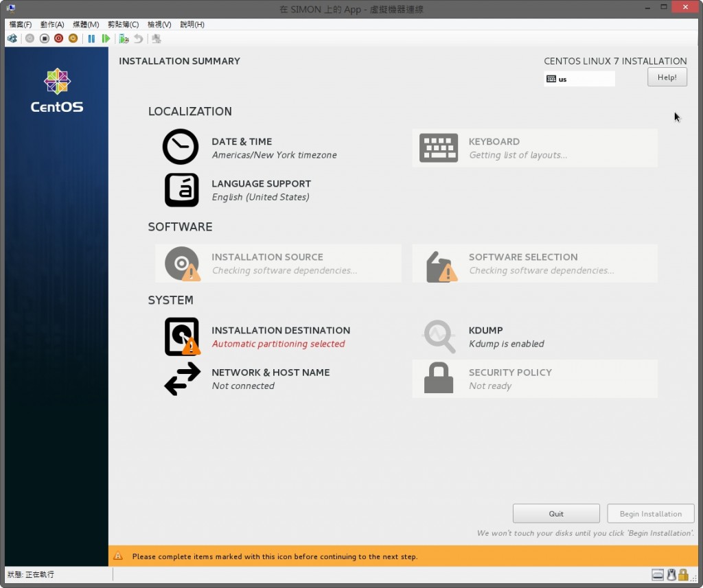Click the 'We won't touch your disks' hint text
This screenshot has width=703, height=588.
click(x=585, y=533)
